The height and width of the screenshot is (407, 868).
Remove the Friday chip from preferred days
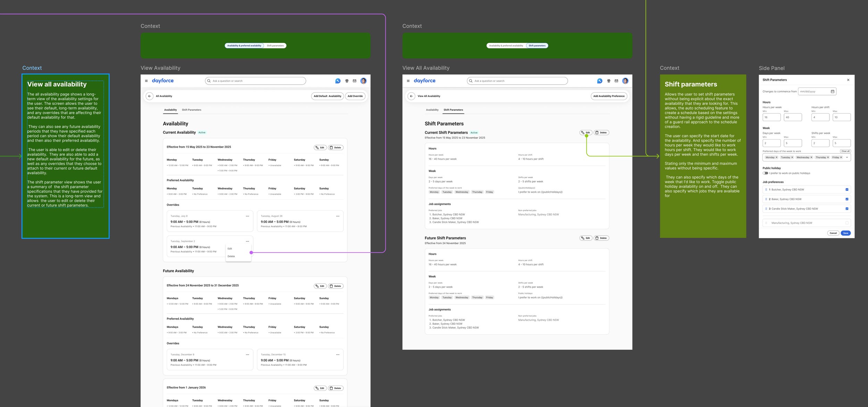pyautogui.click(x=841, y=158)
